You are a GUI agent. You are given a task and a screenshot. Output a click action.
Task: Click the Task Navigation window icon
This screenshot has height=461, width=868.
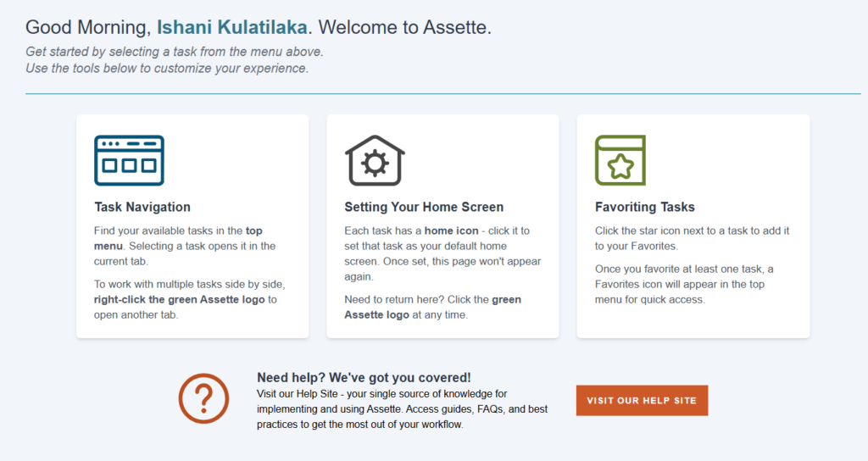[x=129, y=160]
